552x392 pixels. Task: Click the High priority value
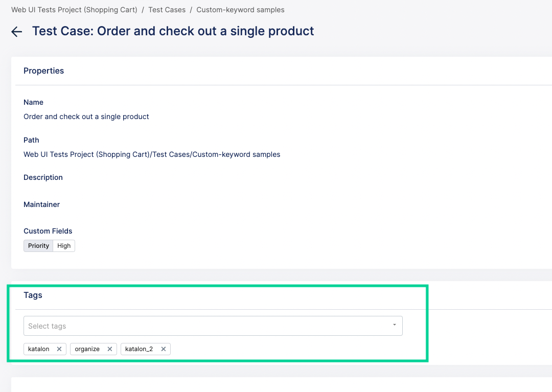pyautogui.click(x=64, y=246)
